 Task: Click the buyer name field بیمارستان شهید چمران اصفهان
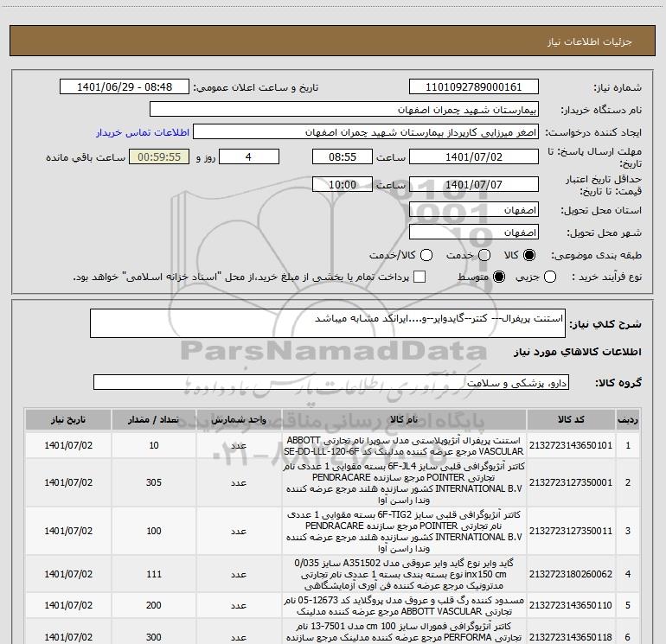click(x=344, y=110)
